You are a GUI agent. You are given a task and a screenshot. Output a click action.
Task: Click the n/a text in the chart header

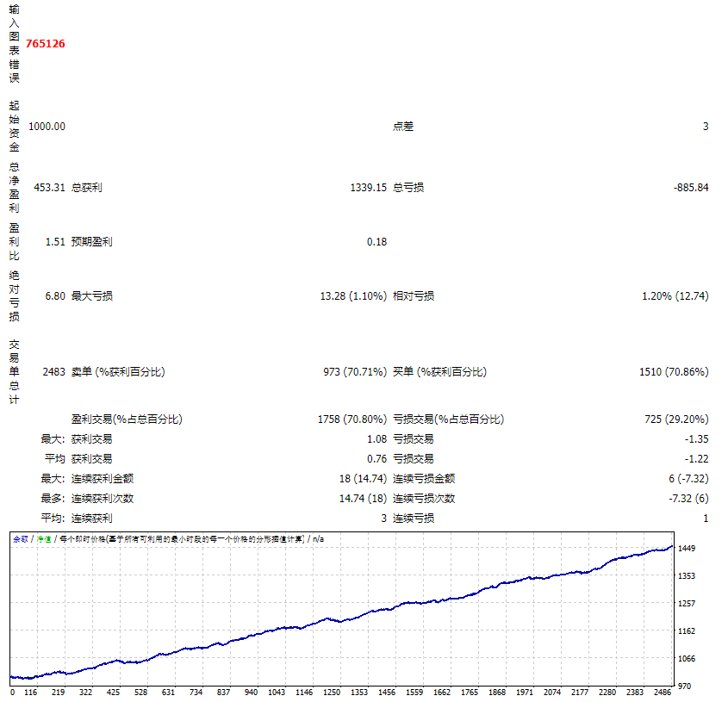[x=318, y=539]
